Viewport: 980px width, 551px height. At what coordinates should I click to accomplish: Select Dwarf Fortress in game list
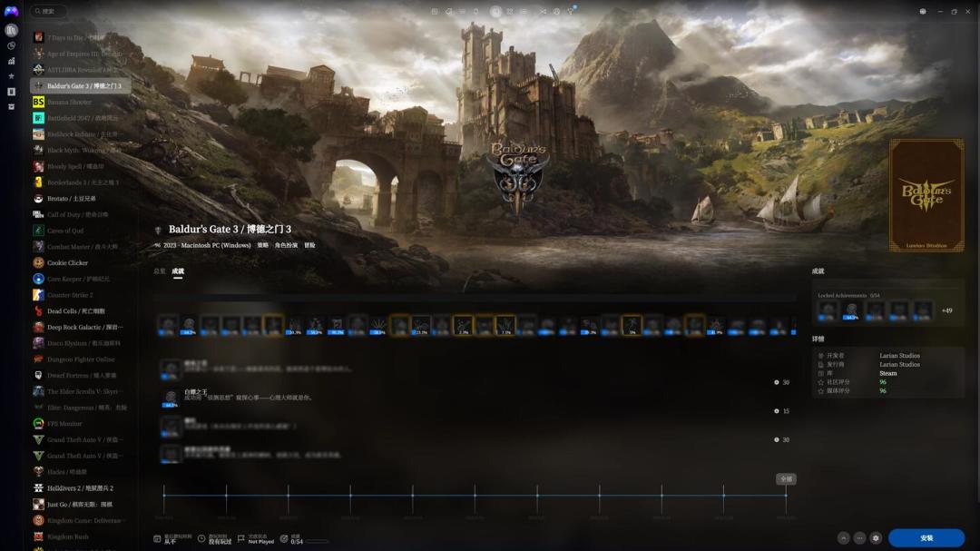tap(81, 375)
